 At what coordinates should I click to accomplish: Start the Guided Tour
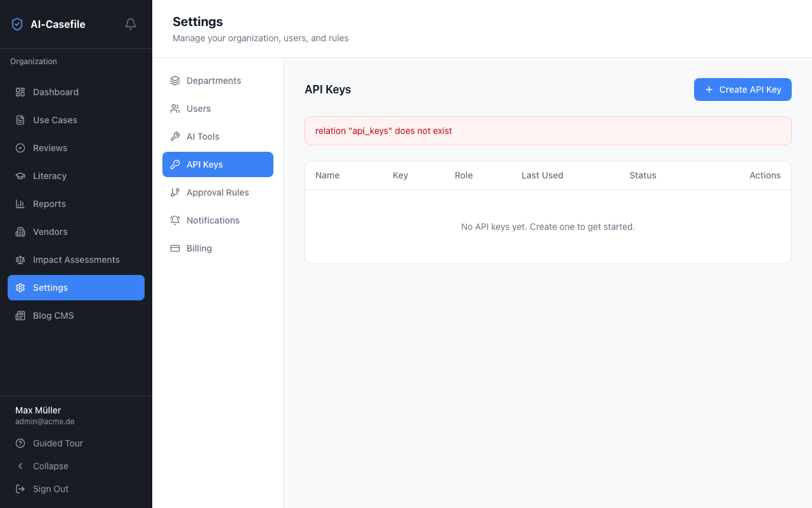click(x=58, y=443)
